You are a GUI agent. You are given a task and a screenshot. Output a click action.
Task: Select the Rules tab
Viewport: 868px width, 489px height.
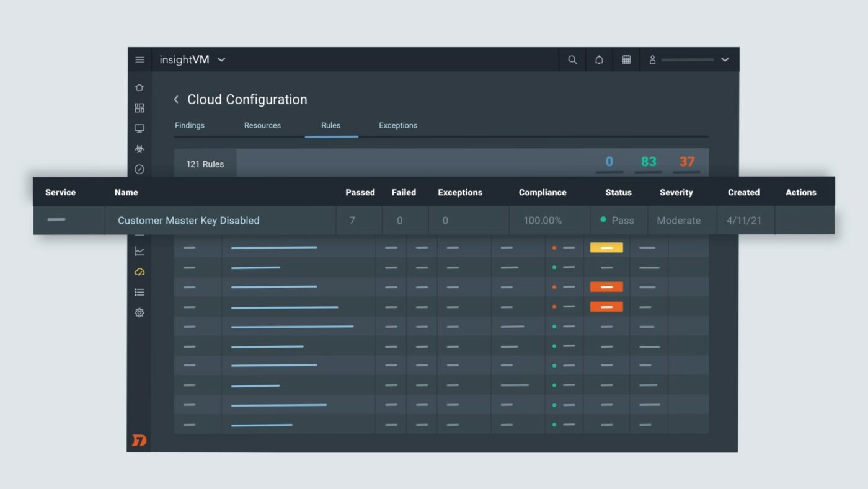(x=330, y=125)
